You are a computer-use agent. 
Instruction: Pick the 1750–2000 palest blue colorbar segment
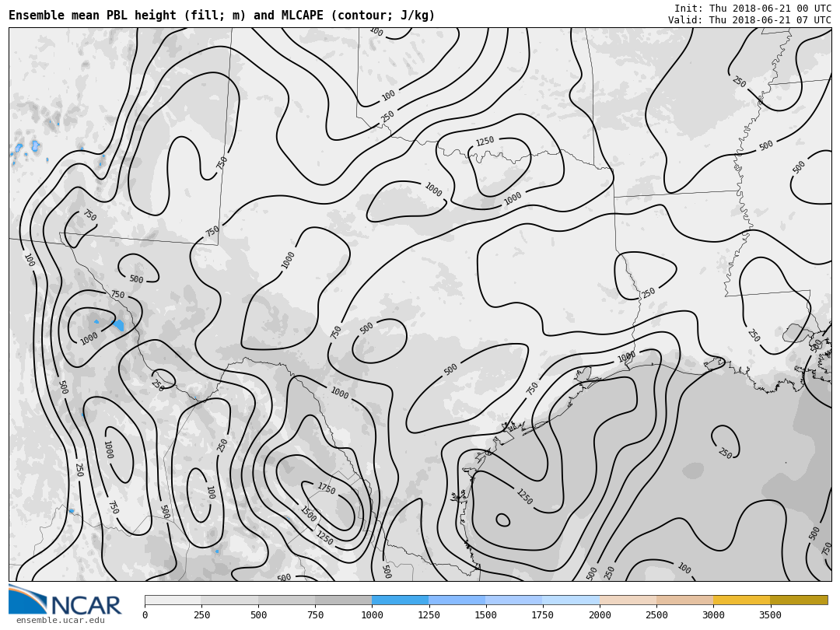(571, 600)
